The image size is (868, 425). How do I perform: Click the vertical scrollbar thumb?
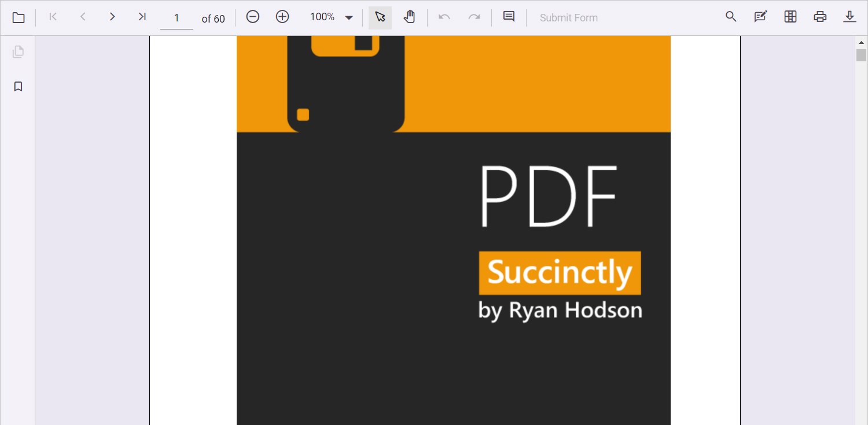pos(861,56)
